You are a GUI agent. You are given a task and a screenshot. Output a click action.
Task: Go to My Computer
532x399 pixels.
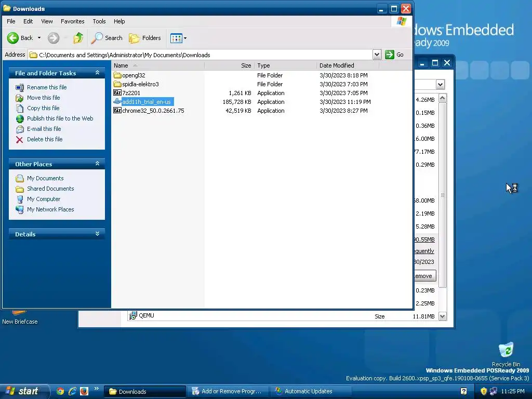[44, 199]
